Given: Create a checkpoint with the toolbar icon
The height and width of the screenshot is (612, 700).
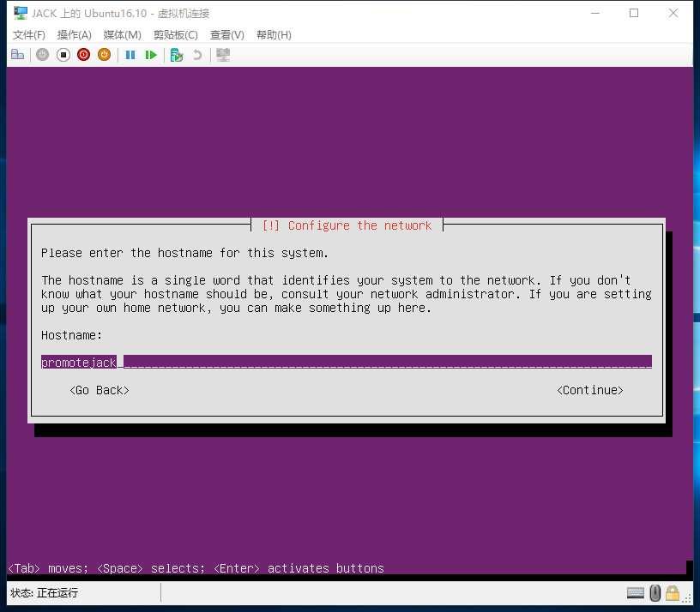Looking at the screenshot, I should pyautogui.click(x=177, y=55).
